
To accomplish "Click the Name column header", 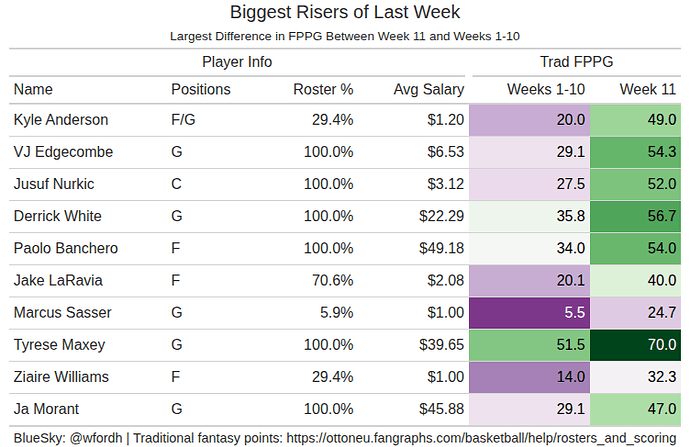I will [33, 89].
